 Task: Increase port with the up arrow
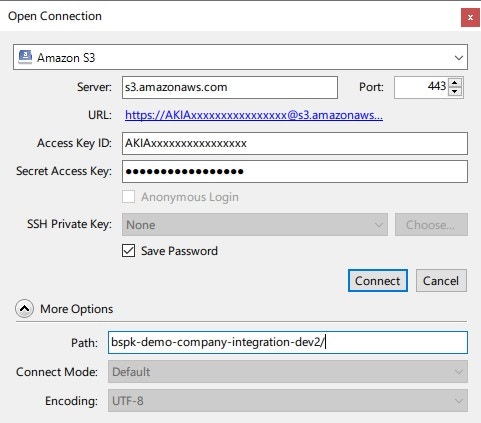pos(455,82)
